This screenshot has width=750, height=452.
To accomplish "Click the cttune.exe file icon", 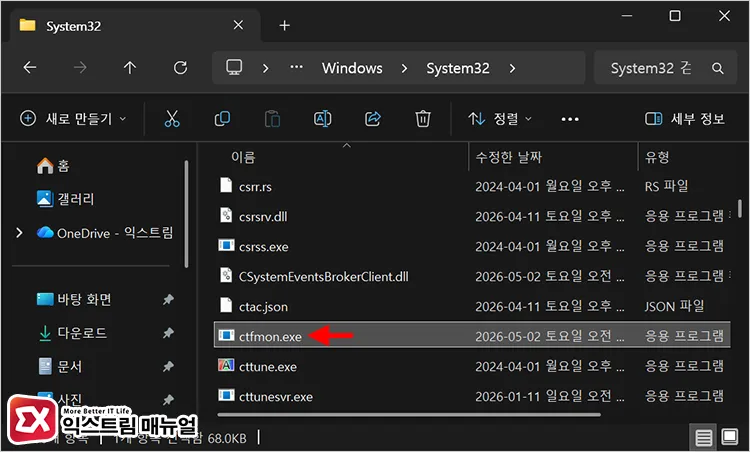I will pyautogui.click(x=226, y=366).
